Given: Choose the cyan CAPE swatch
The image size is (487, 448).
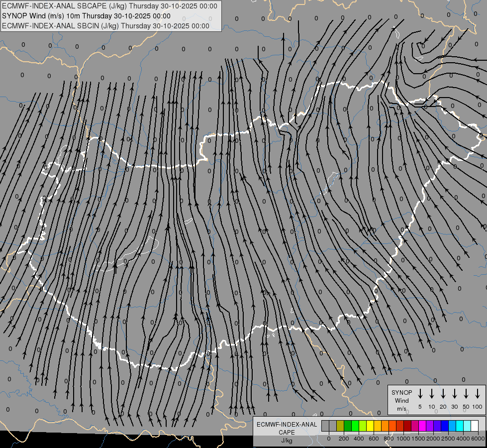Looking at the screenshot, I should 460,426.
